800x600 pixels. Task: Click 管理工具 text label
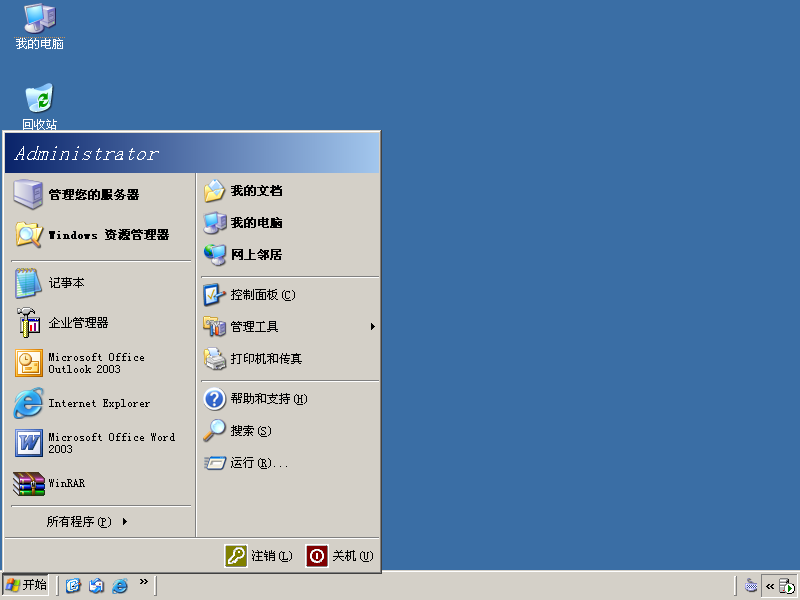tap(254, 327)
